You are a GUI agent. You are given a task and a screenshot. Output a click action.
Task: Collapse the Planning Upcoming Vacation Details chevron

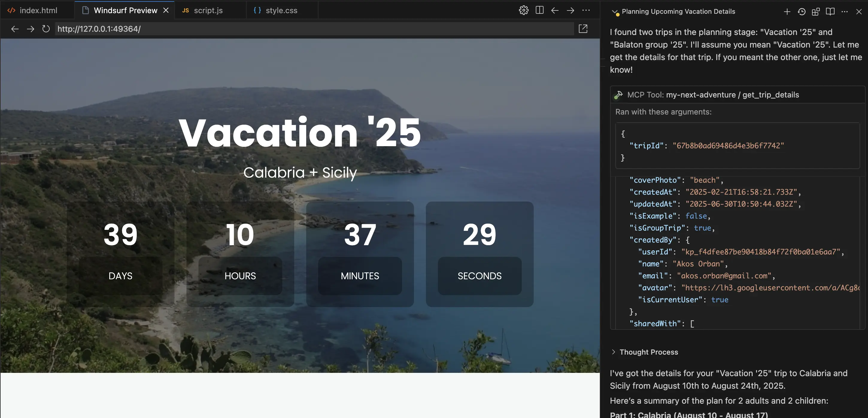pyautogui.click(x=614, y=11)
